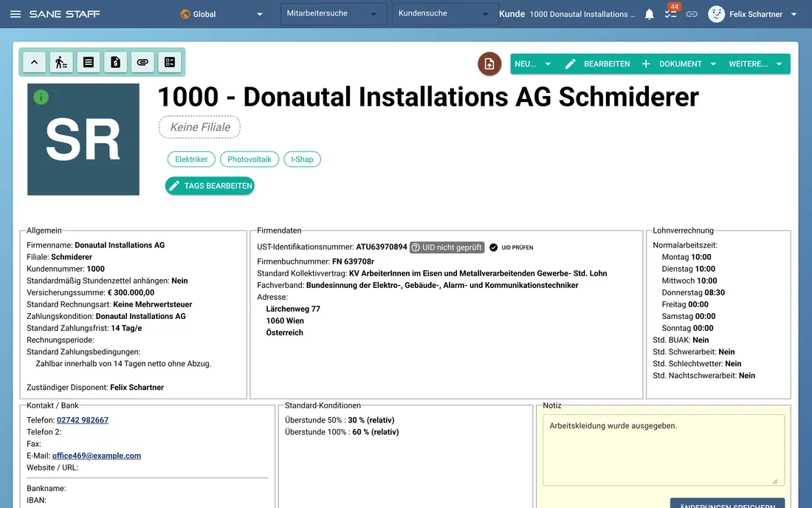Click the UID nicht geprüft badge
Screen dimensions: 812x508
click(447, 247)
